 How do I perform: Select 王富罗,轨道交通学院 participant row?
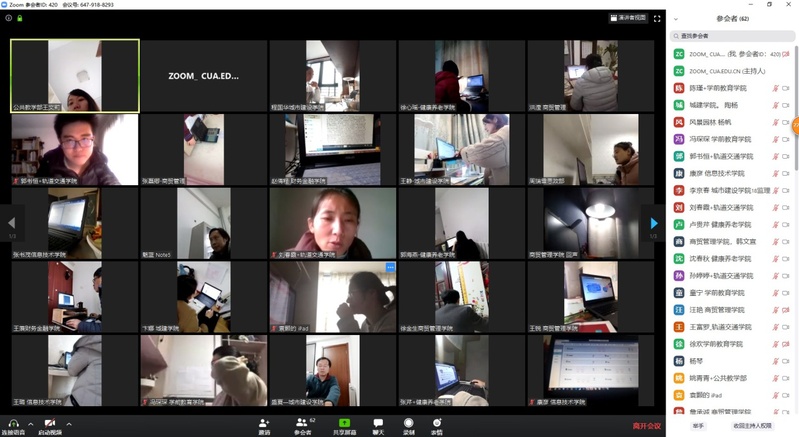[x=731, y=327]
